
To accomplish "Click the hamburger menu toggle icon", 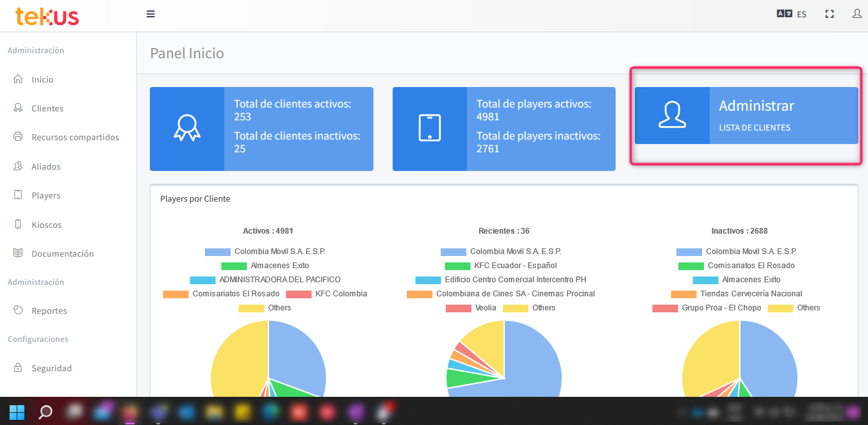I will click(x=151, y=14).
